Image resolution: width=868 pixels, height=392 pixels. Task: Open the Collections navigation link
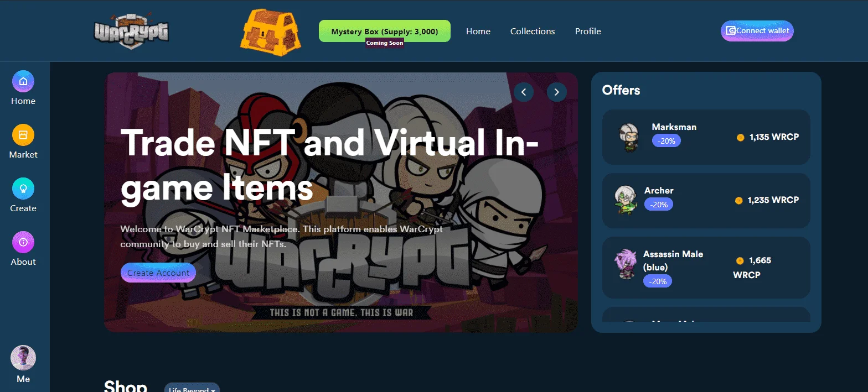pos(533,32)
